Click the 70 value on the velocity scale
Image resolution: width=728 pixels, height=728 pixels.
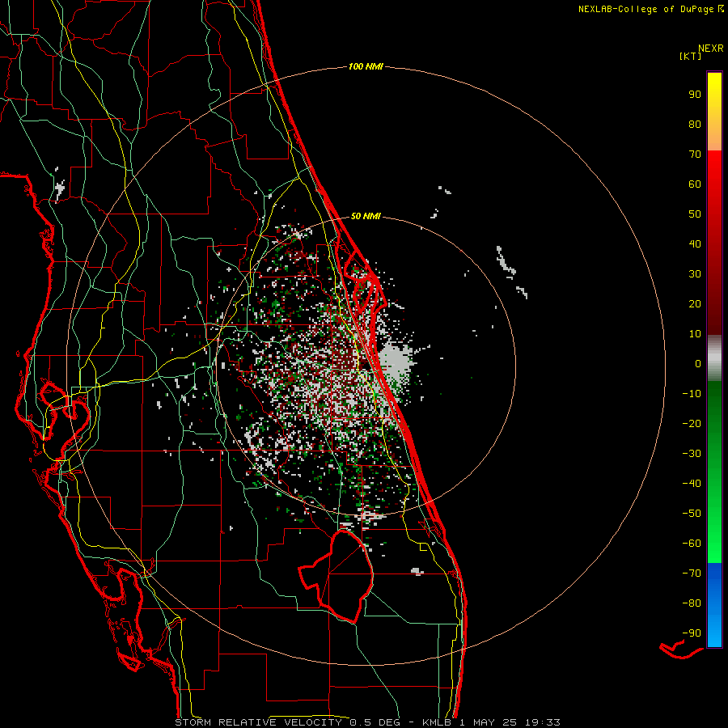695,154
